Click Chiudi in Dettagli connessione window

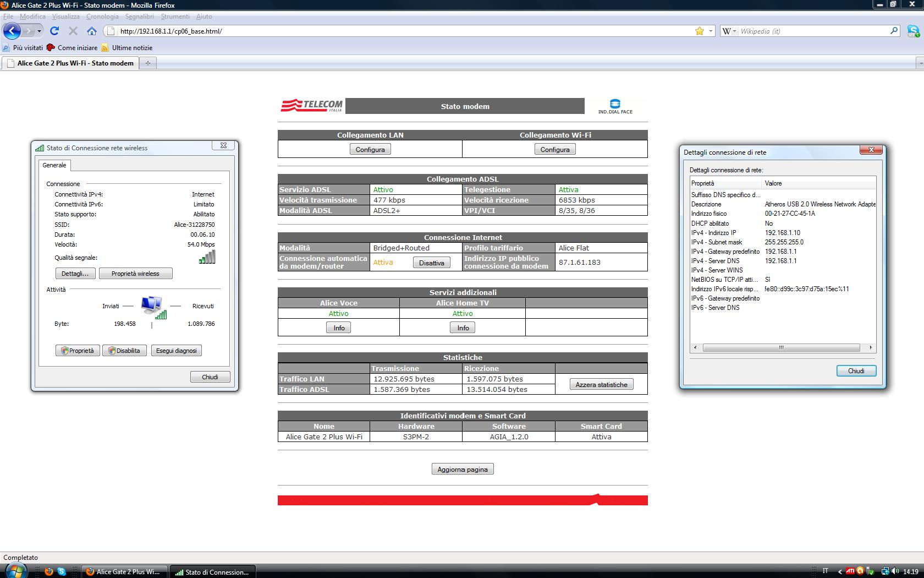(856, 371)
